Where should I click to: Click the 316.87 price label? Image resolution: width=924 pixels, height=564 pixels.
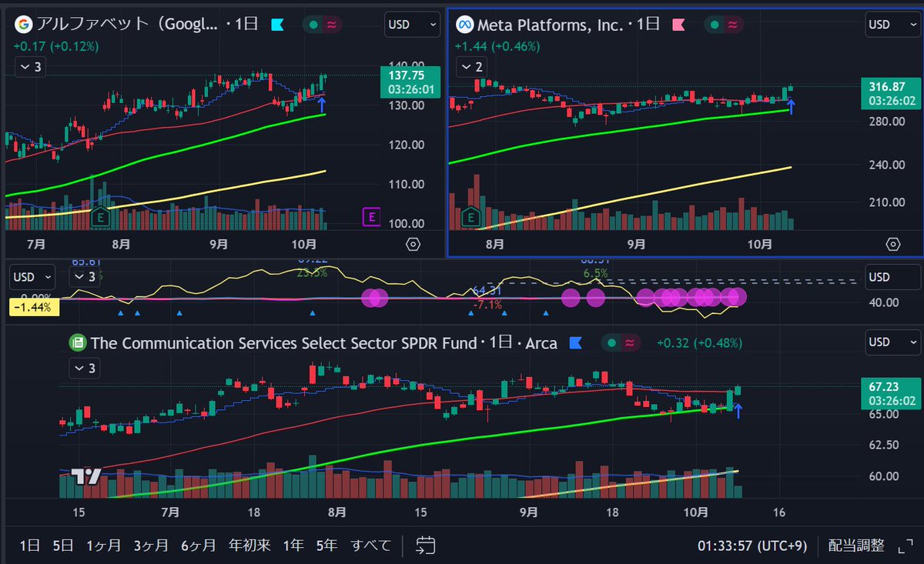(x=889, y=93)
